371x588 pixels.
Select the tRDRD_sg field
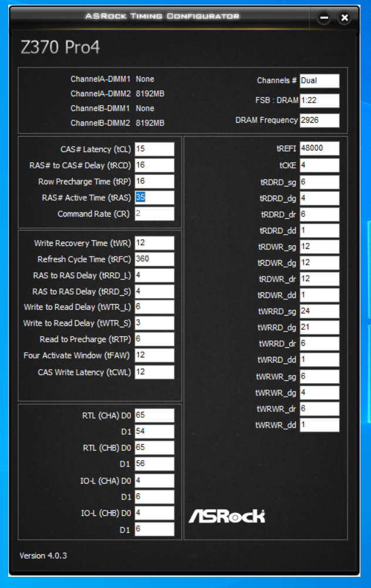pyautogui.click(x=319, y=182)
